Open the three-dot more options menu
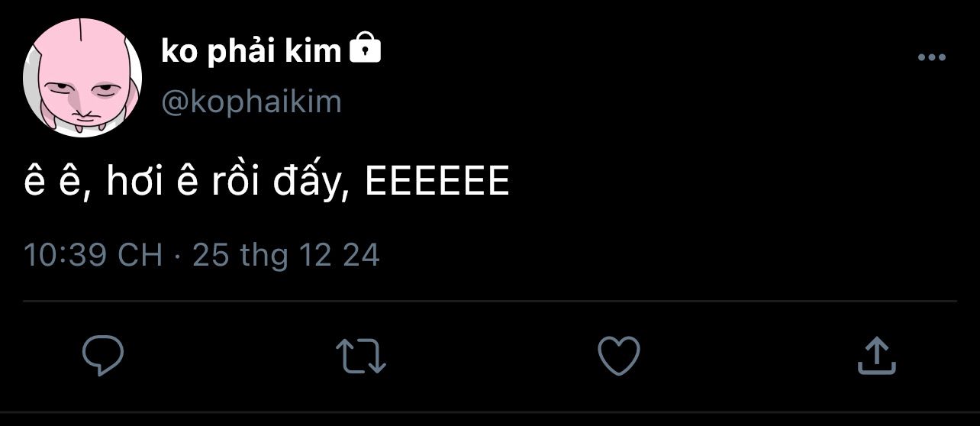The width and height of the screenshot is (980, 426). pyautogui.click(x=931, y=58)
